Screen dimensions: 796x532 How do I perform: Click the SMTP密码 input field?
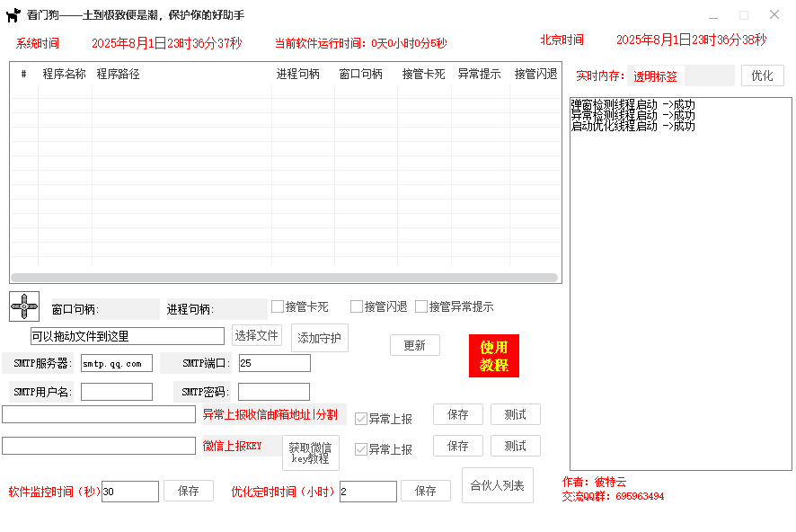point(274,392)
